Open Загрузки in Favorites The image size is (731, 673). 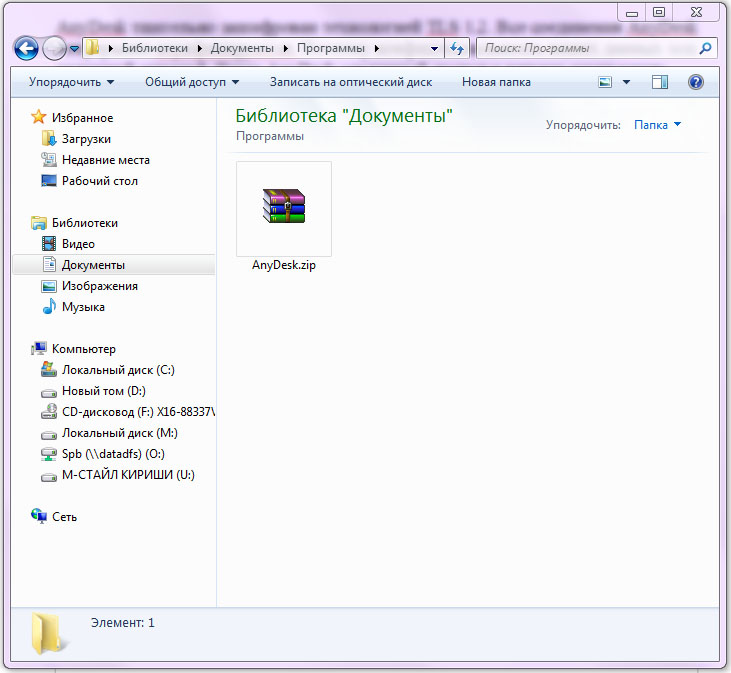click(86, 139)
